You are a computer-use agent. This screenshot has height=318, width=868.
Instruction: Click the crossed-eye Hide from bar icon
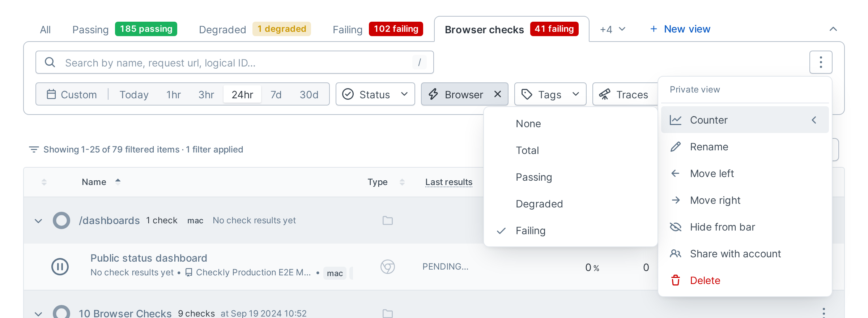pos(675,227)
